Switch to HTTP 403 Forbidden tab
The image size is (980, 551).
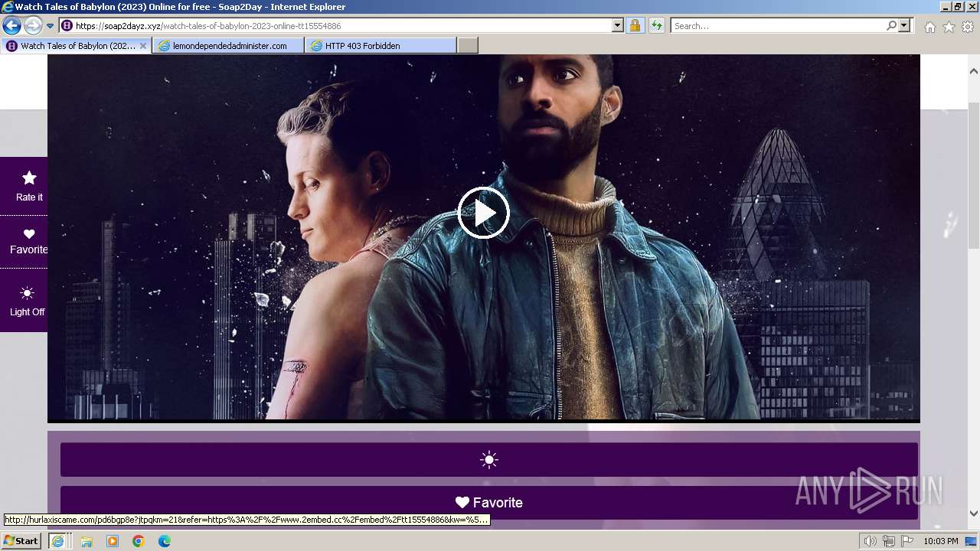(381, 46)
